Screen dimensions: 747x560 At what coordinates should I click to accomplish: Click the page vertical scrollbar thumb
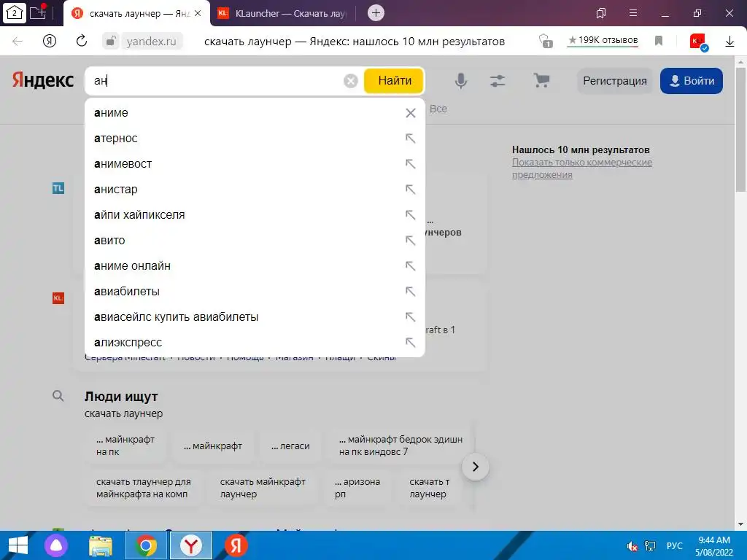click(x=741, y=130)
